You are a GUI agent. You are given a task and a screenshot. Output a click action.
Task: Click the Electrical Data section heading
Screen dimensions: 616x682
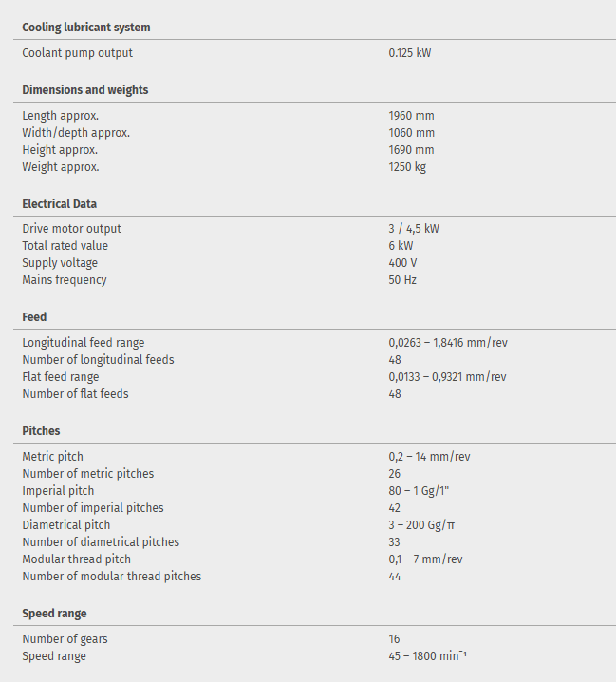pos(60,204)
